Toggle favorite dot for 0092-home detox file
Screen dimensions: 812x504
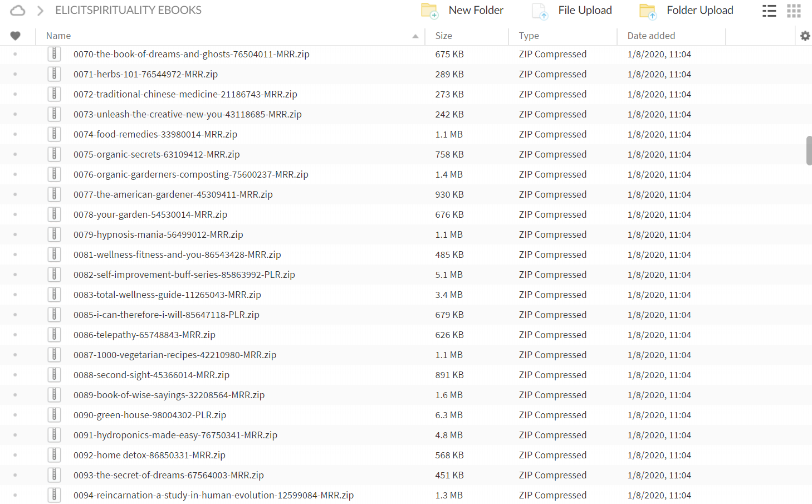[15, 455]
